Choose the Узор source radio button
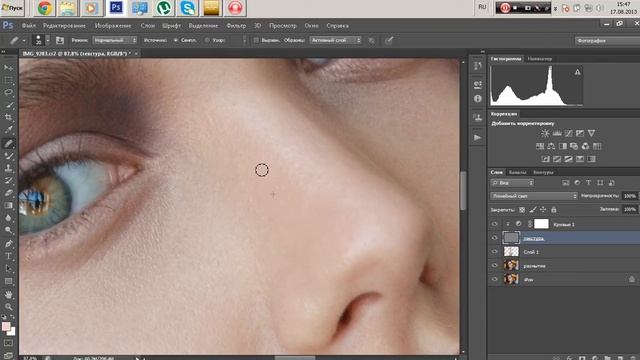Image resolution: width=640 pixels, height=360 pixels. (207, 40)
